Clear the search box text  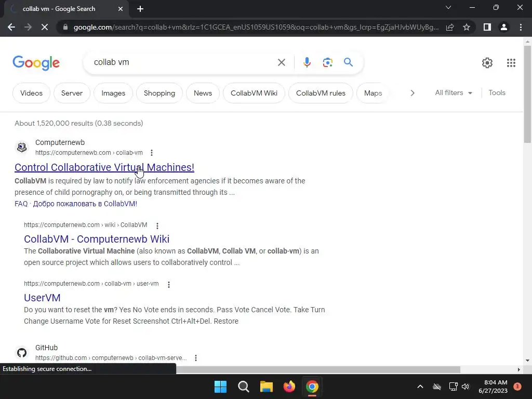281,62
